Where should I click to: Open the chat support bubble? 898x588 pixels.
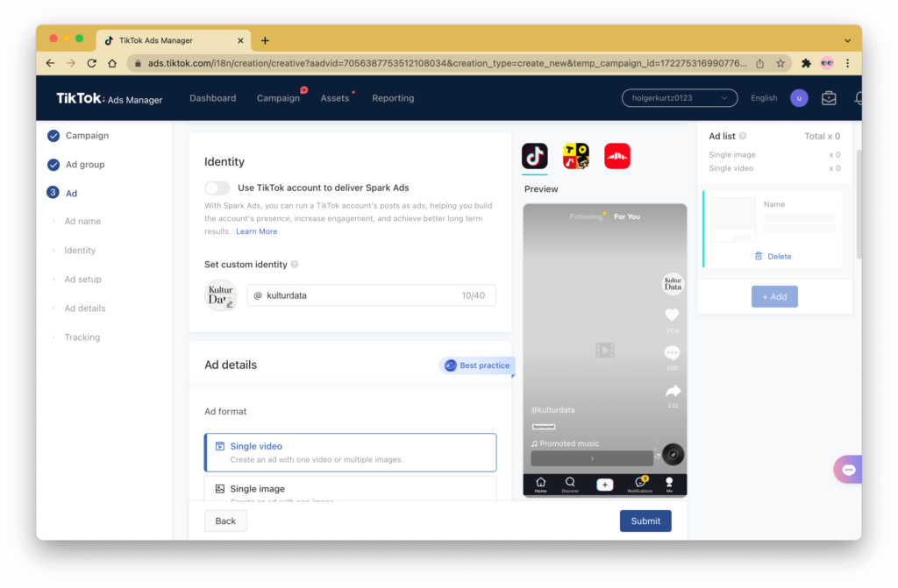[x=848, y=470]
